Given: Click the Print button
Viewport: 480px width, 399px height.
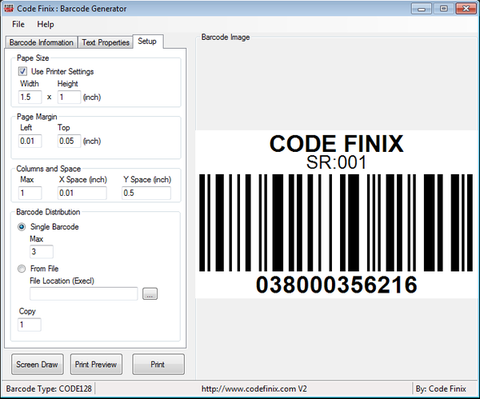Looking at the screenshot, I should [158, 364].
